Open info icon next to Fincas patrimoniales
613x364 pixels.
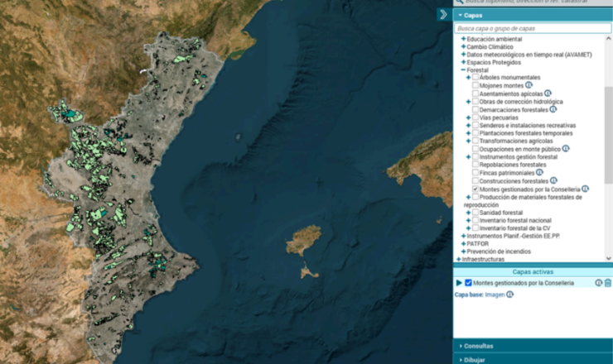tap(539, 172)
